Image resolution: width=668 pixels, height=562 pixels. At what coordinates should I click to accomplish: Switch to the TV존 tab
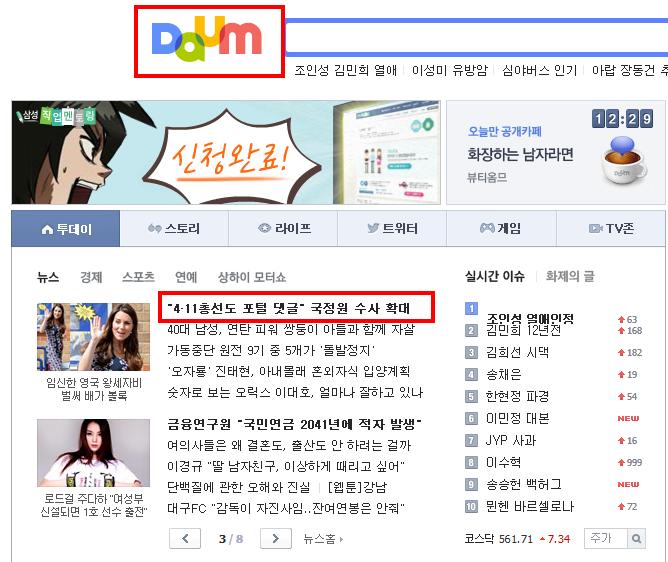[611, 228]
